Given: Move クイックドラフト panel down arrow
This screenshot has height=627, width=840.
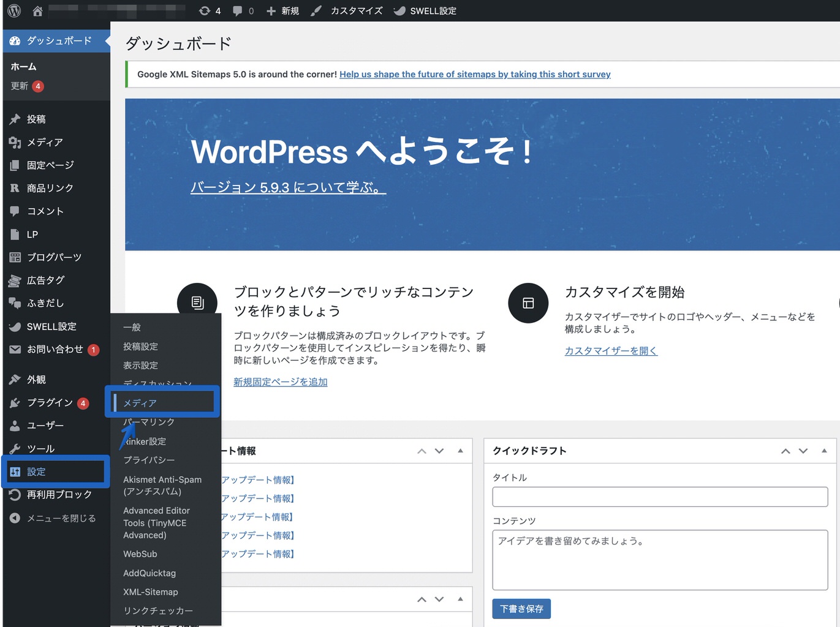Looking at the screenshot, I should click(x=803, y=451).
